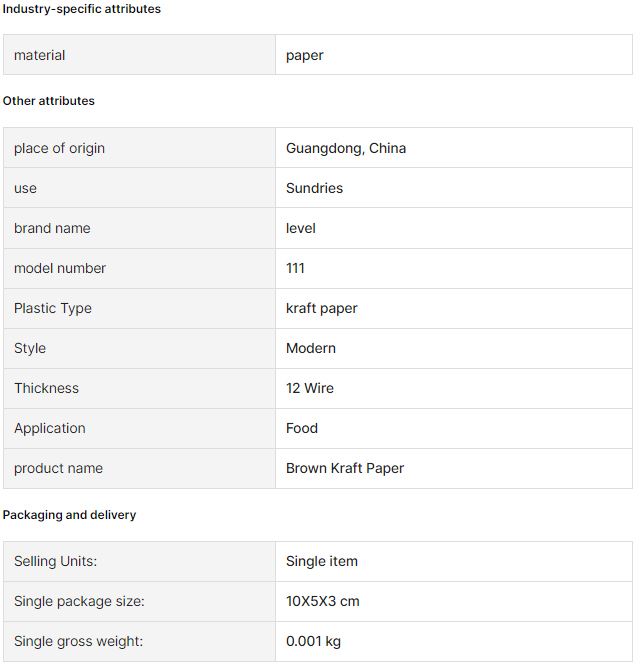Click the Industry-specific attributes heading

pos(82,9)
